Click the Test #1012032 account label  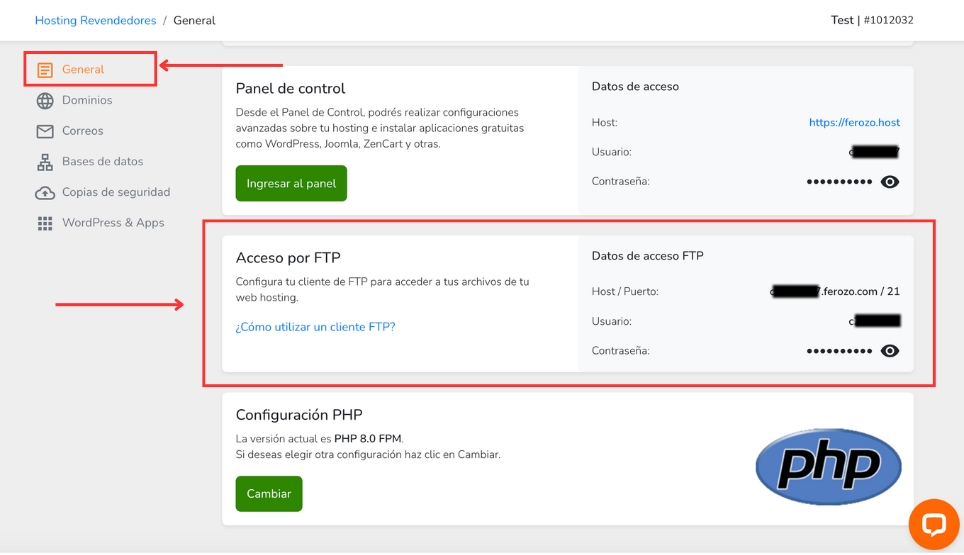coord(871,20)
